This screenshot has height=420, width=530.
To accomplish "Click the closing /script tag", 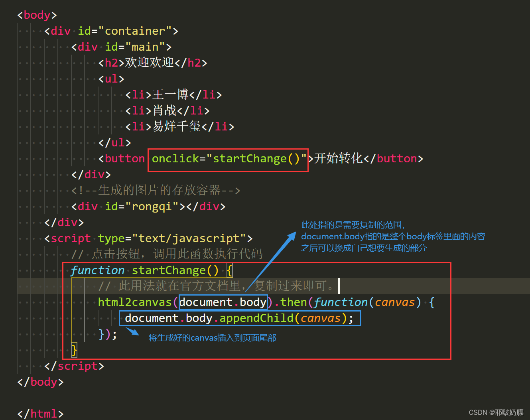I will (74, 366).
